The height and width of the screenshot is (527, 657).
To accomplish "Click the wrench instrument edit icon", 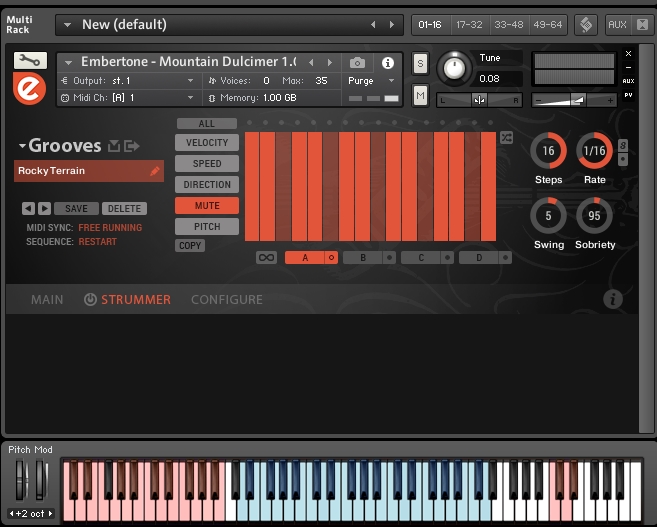I will [x=30, y=60].
